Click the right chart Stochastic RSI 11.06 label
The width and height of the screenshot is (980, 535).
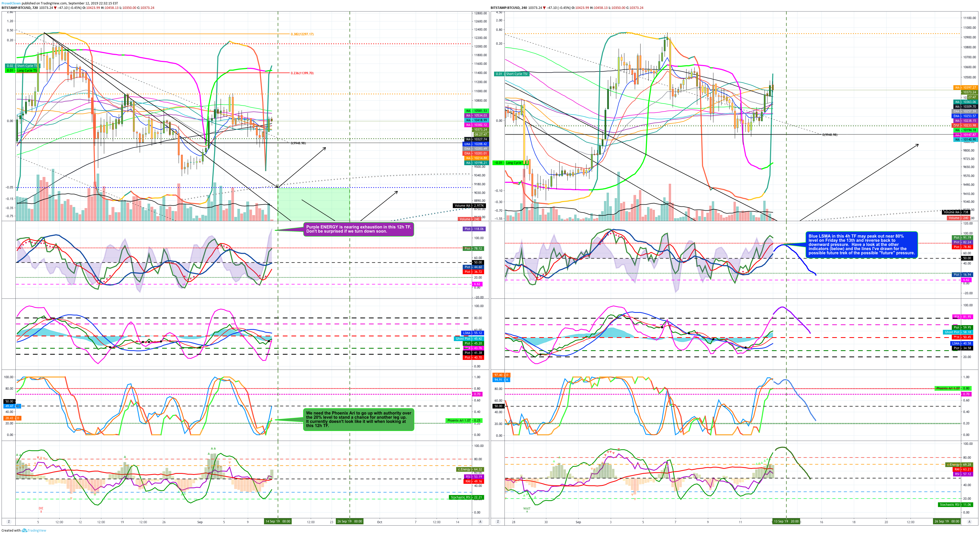click(x=955, y=504)
